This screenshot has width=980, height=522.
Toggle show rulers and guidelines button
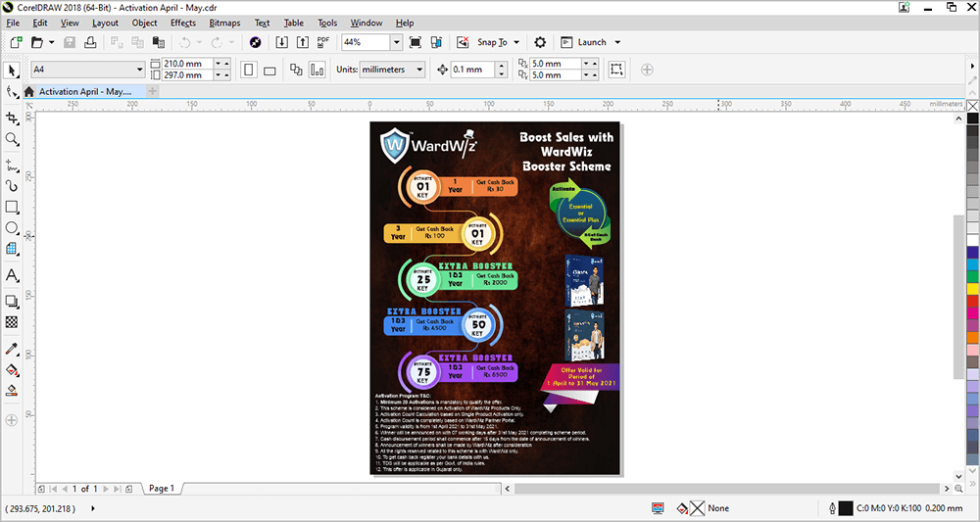[436, 42]
